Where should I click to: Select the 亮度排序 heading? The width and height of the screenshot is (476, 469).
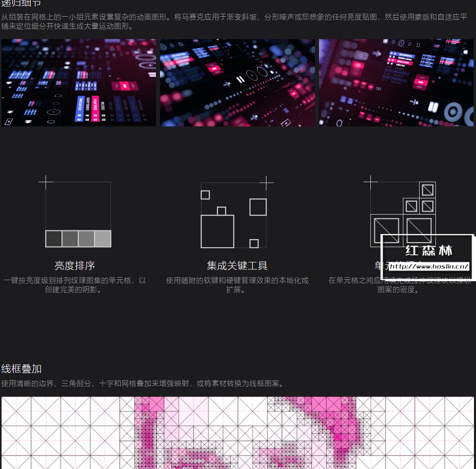(x=75, y=265)
